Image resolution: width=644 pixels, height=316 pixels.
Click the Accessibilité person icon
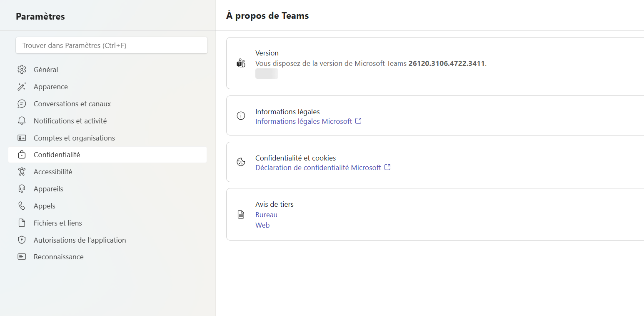click(22, 172)
